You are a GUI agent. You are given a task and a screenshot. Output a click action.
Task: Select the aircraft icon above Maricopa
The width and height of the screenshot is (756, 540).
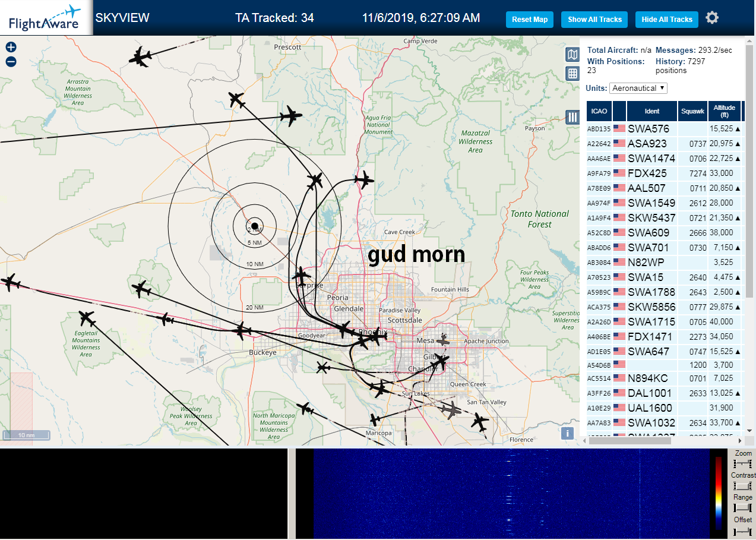(374, 419)
